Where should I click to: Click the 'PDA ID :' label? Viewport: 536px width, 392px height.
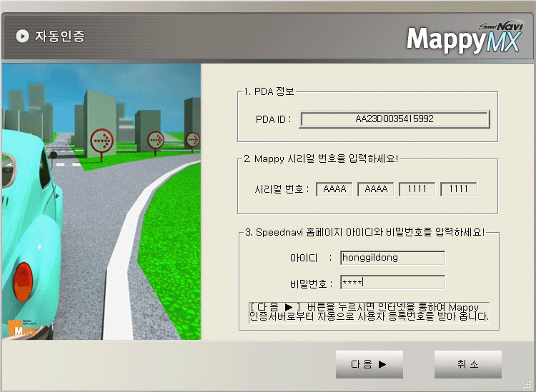(x=273, y=119)
